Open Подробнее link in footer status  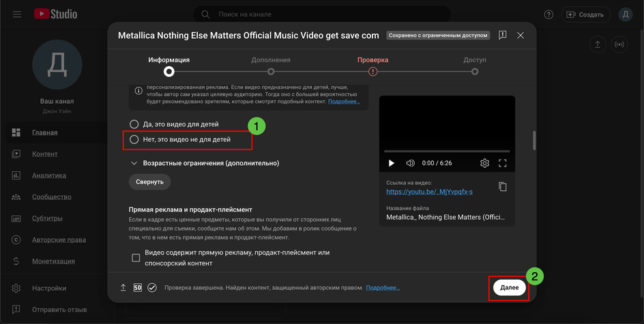(x=383, y=287)
